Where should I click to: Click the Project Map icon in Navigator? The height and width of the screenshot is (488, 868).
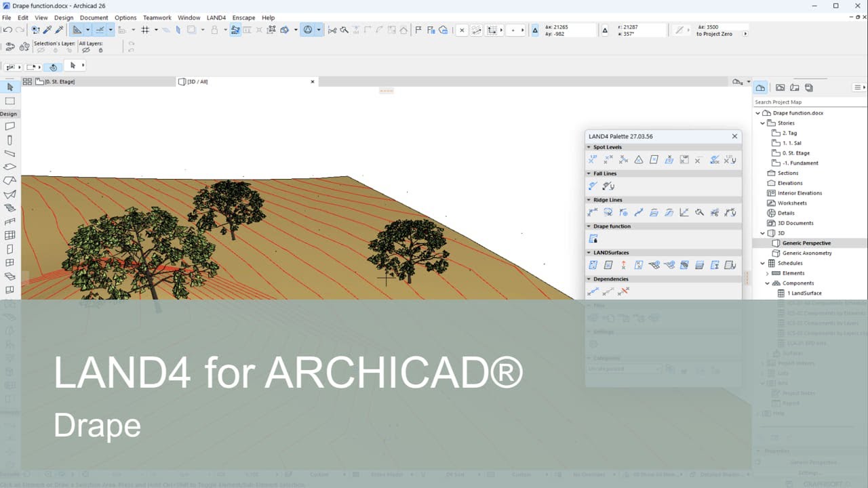pyautogui.click(x=761, y=87)
